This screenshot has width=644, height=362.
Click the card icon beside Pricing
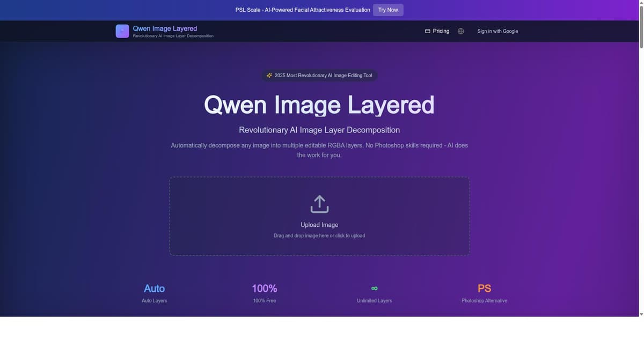[427, 31]
